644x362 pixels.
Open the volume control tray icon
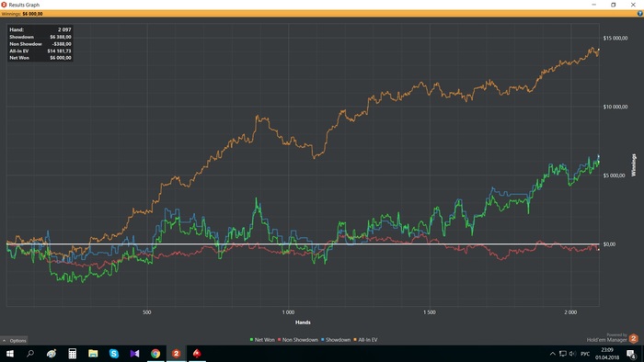pos(572,354)
